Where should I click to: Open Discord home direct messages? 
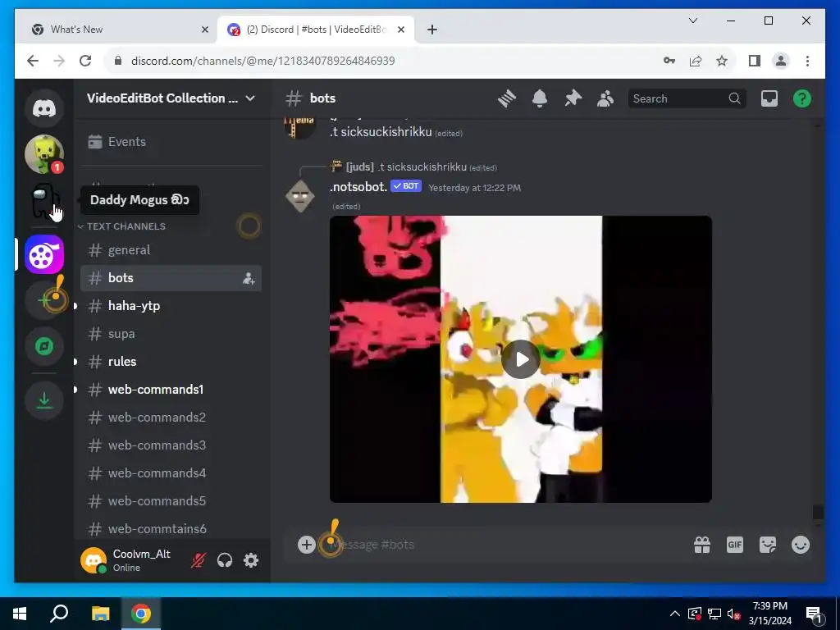pos(44,109)
